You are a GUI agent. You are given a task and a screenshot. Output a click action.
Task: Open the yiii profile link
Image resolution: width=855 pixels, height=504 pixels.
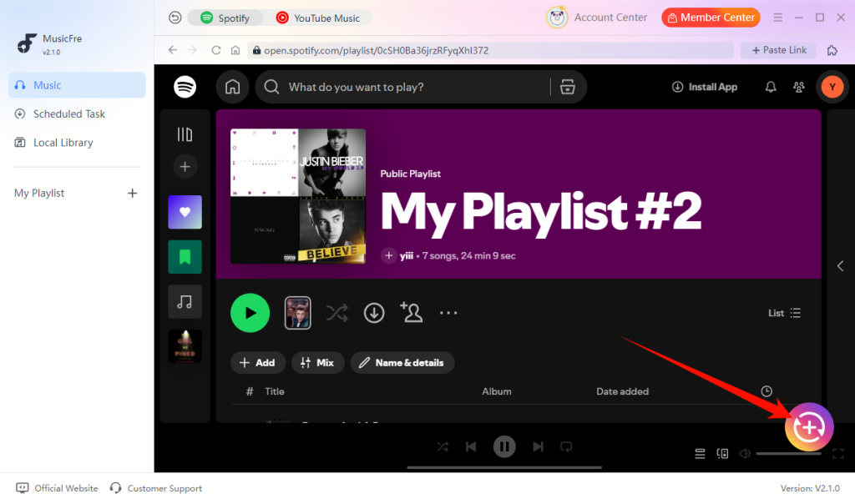pyautogui.click(x=407, y=255)
